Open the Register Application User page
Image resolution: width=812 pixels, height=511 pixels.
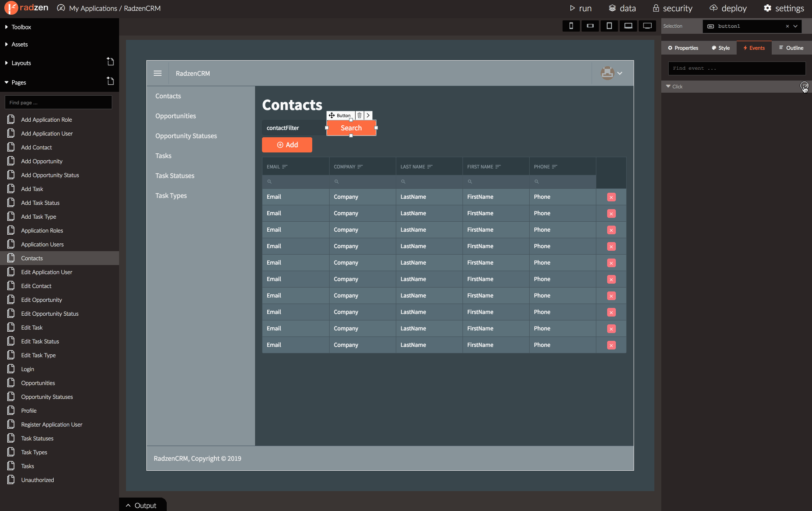52,424
